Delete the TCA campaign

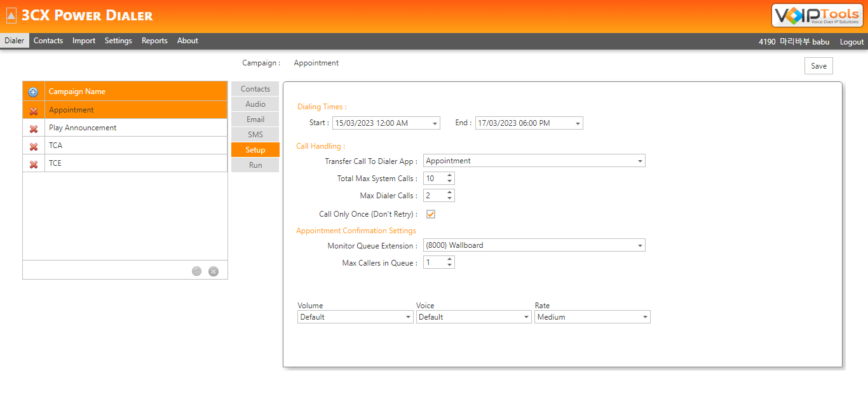[33, 145]
